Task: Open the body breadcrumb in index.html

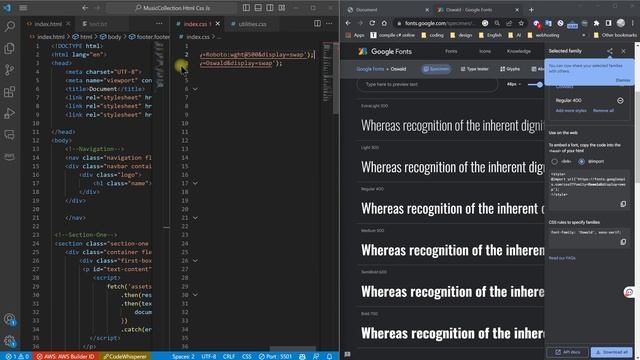Action: (x=111, y=37)
